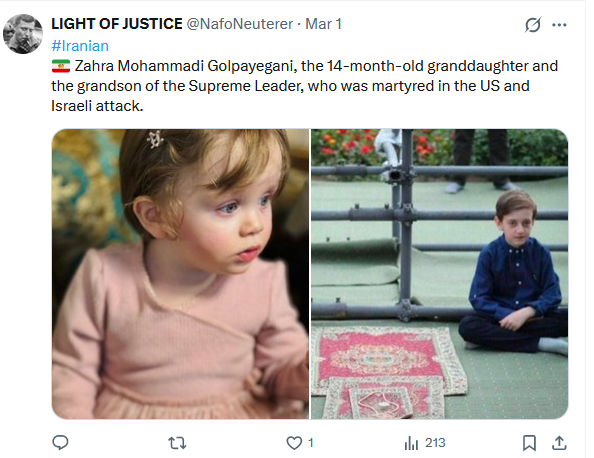Open the #Iranian hashtag
Viewport: 594px width, 458px height.
(x=80, y=46)
